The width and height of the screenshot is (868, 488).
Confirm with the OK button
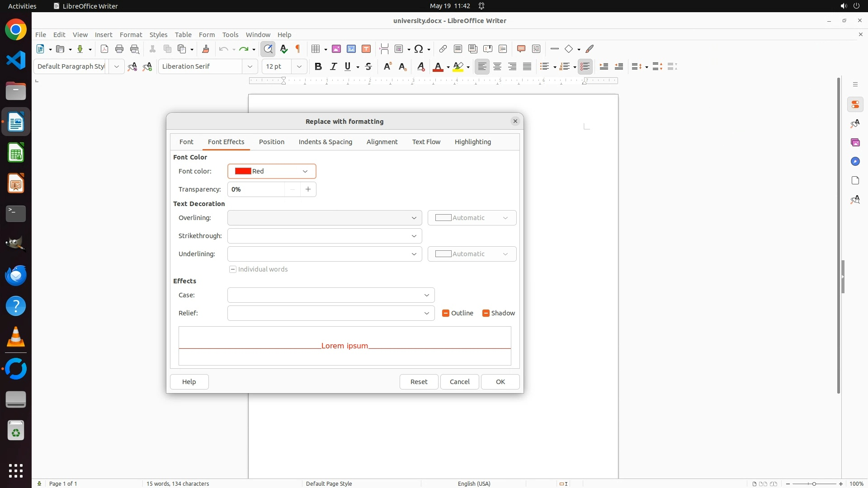click(x=500, y=382)
